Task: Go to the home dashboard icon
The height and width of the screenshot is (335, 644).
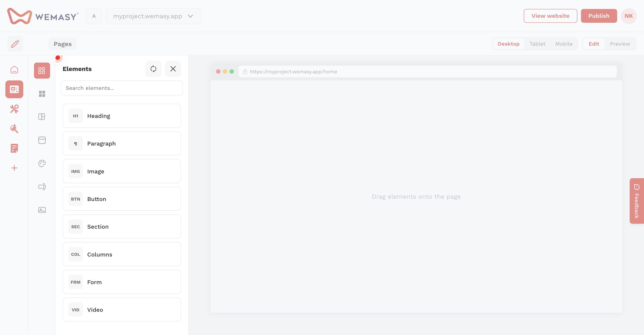Action: coord(14,70)
